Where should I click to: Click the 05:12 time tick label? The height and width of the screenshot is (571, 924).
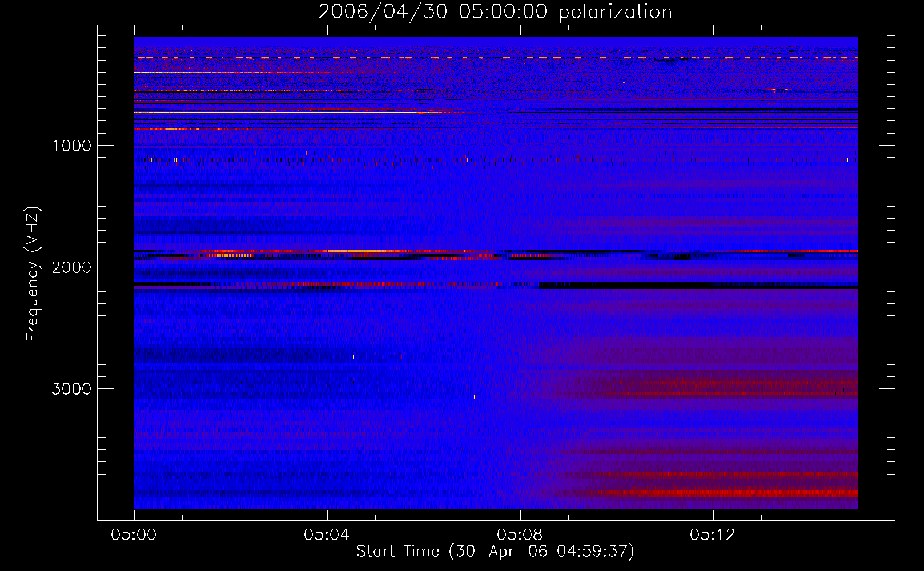tap(713, 535)
